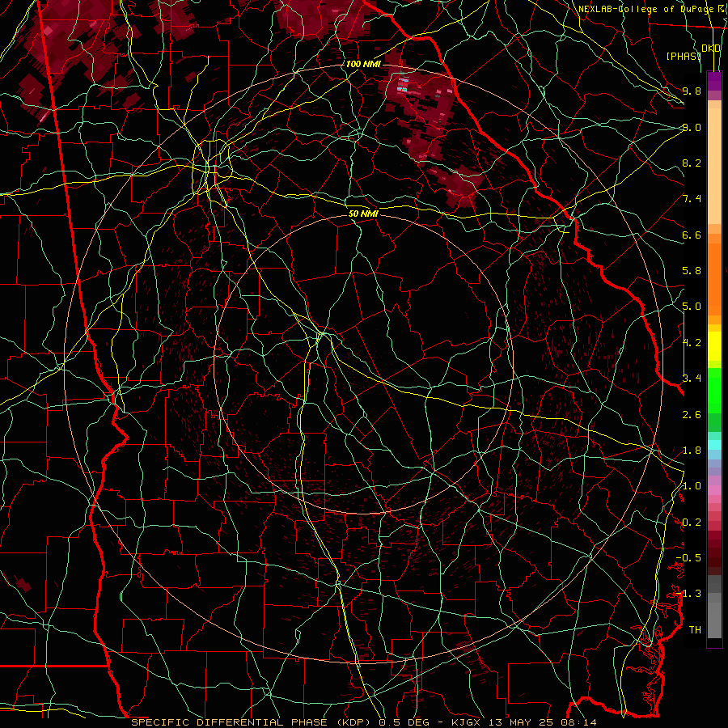Image resolution: width=728 pixels, height=728 pixels.
Task: Select the -0.5 value on the scale
Action: [x=688, y=557]
